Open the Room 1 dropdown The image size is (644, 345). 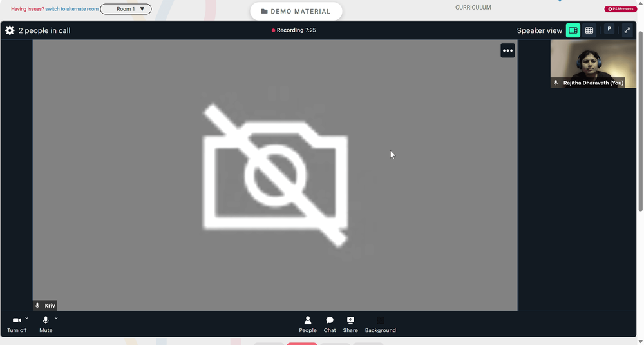126,9
